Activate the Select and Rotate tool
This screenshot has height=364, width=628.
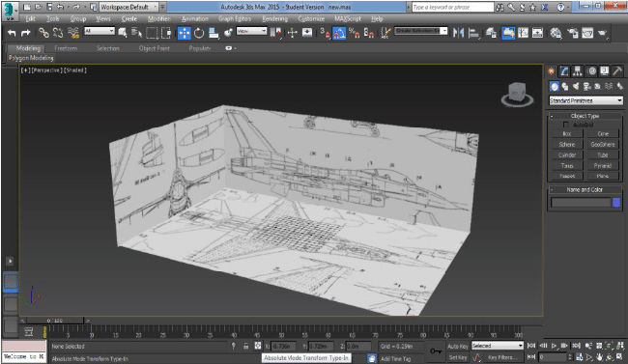click(199, 33)
